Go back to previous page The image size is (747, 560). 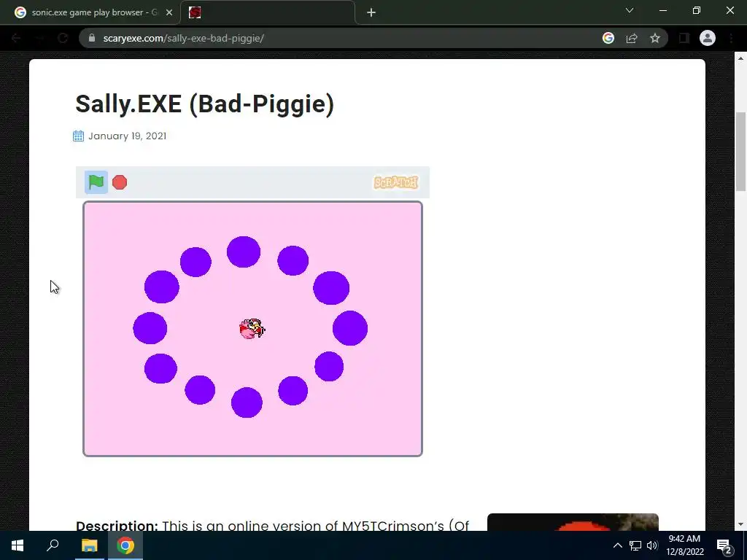[x=16, y=38]
